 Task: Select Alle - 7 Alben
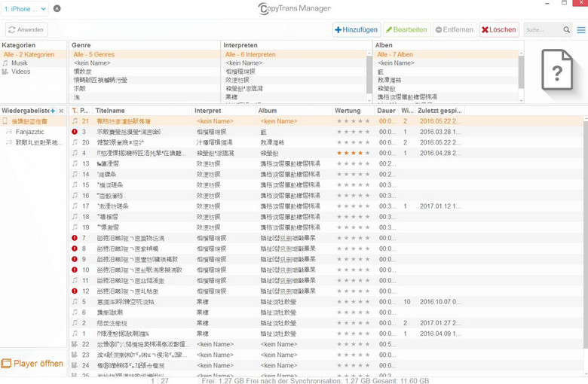(446, 54)
